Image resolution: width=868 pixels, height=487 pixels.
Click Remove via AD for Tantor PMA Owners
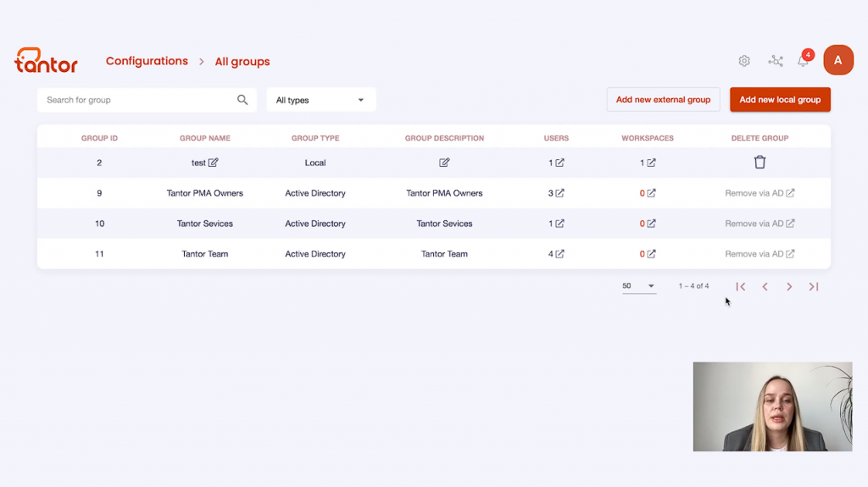click(759, 193)
